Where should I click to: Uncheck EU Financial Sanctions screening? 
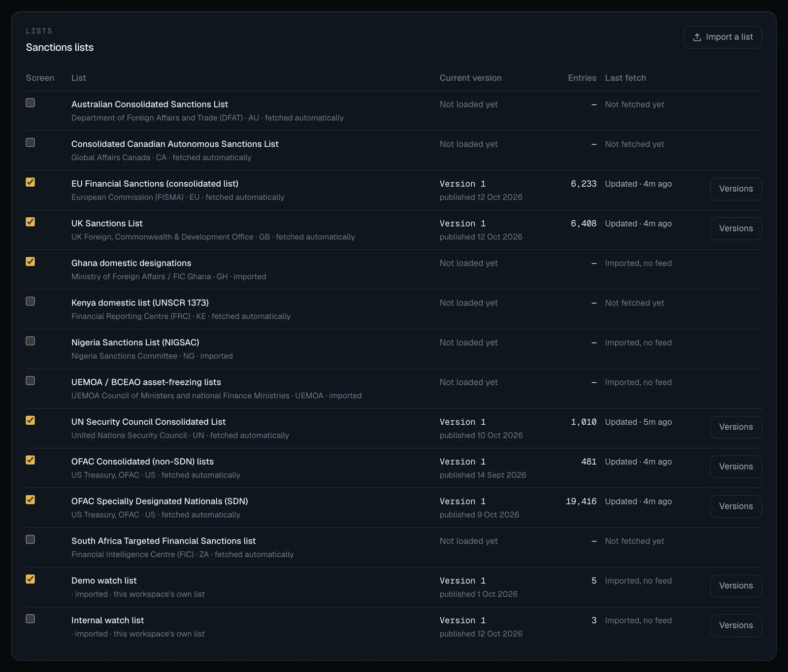(x=31, y=182)
